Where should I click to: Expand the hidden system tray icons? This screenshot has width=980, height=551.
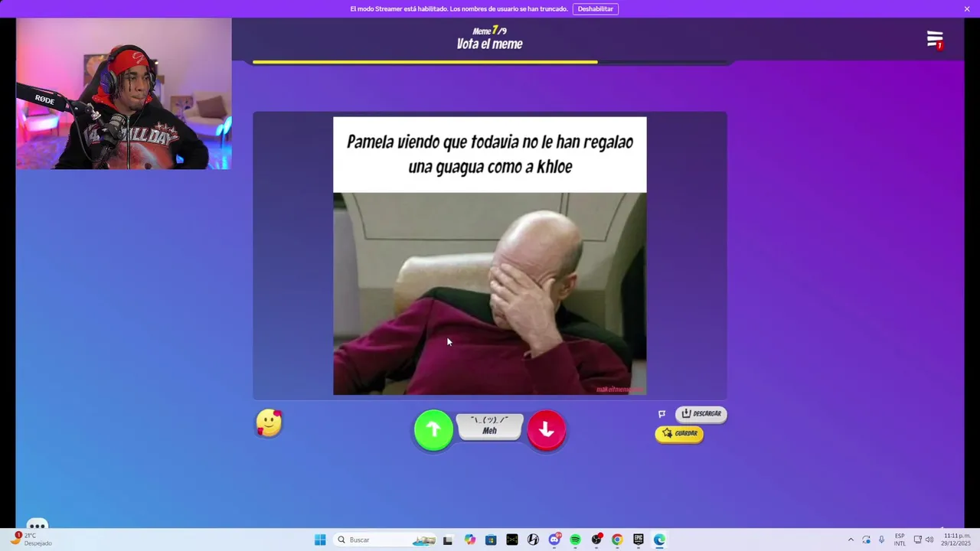tap(850, 540)
